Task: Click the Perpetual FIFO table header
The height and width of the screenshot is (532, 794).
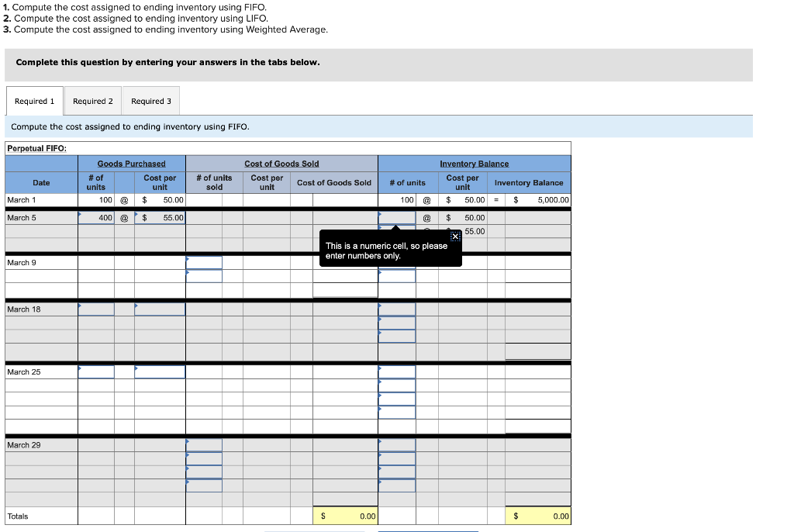Action: [x=35, y=147]
